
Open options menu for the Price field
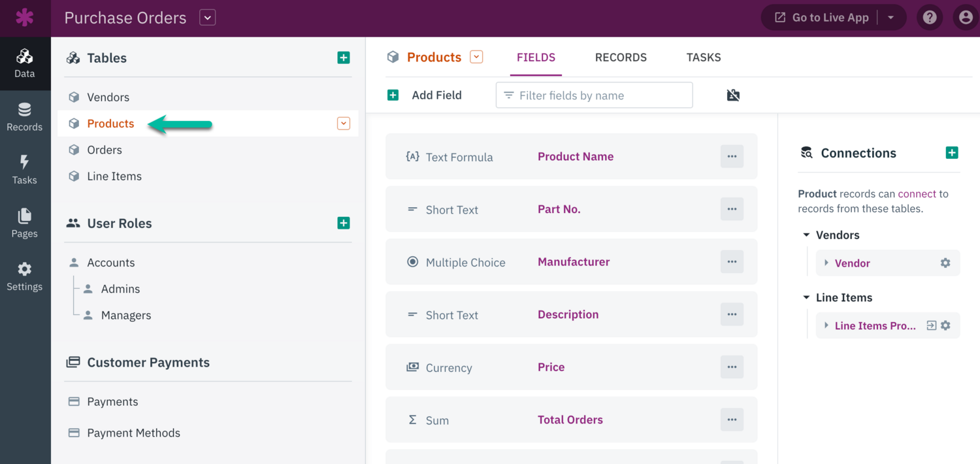pos(732,367)
